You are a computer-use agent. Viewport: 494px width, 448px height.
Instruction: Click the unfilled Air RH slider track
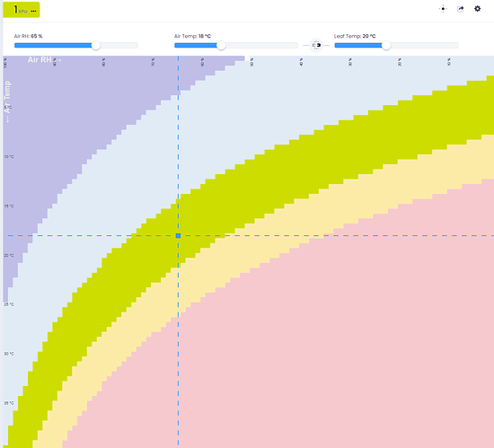click(119, 45)
